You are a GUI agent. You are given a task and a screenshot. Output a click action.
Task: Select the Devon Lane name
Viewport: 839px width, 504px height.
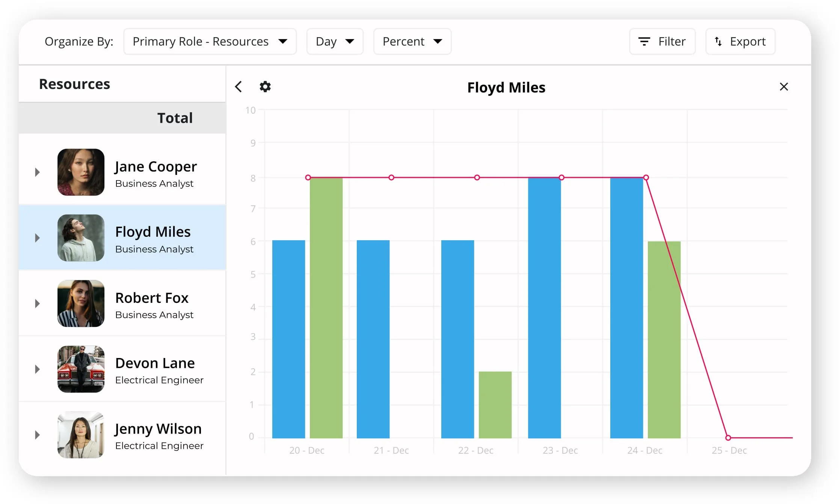tap(155, 363)
